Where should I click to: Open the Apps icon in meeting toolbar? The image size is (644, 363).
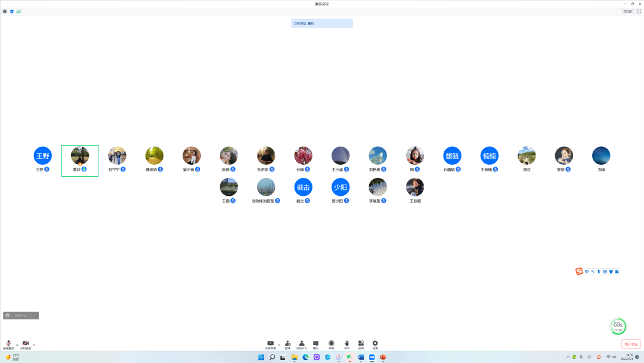click(361, 344)
